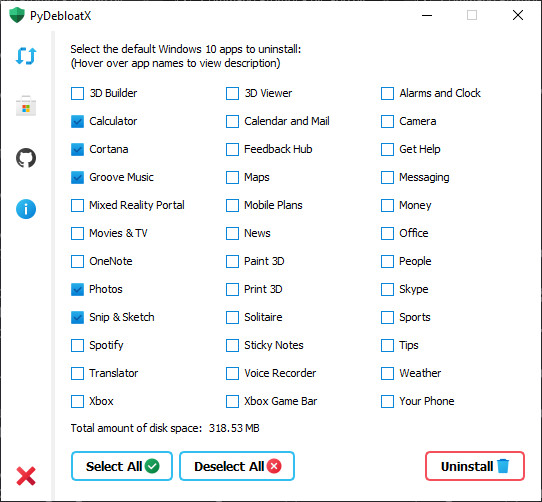
Task: Check the 3D Viewer checkbox
Action: 232,93
